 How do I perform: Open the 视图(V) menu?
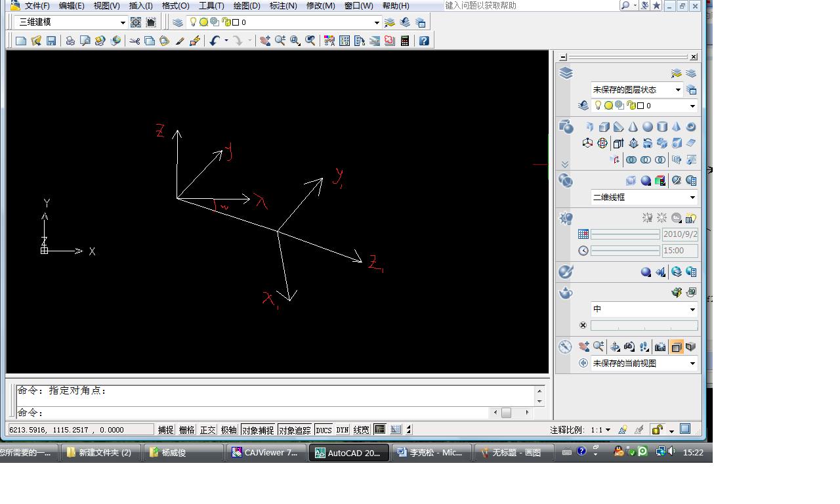click(107, 5)
